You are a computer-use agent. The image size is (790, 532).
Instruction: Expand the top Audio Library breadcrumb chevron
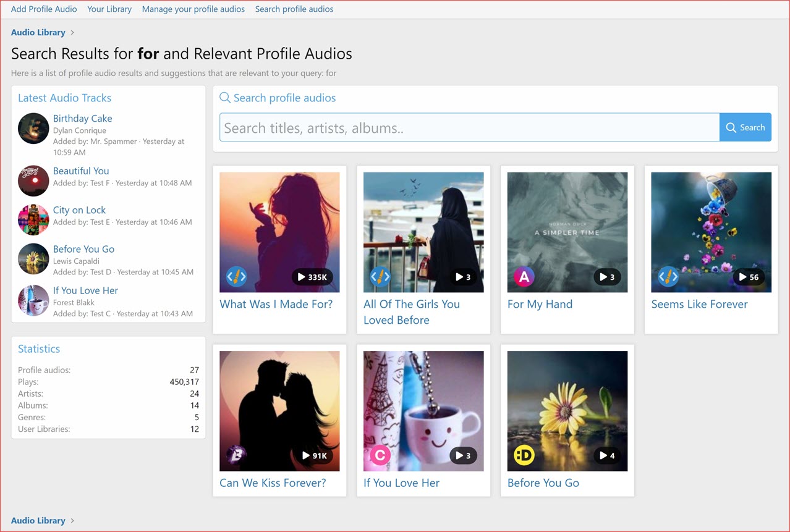[72, 32]
